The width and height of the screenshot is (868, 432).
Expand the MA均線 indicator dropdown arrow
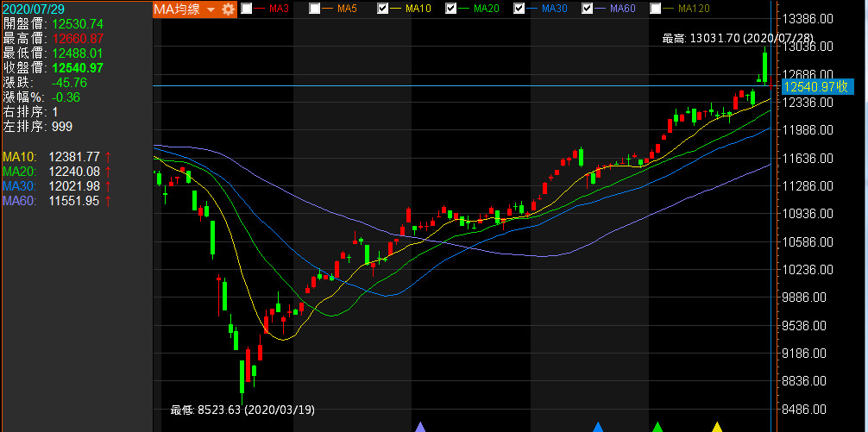pos(211,9)
